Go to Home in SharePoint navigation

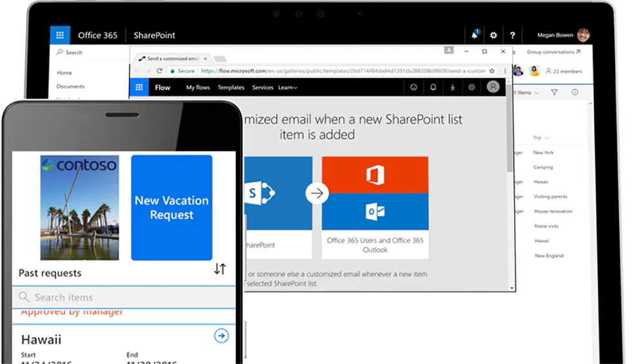pyautogui.click(x=64, y=73)
